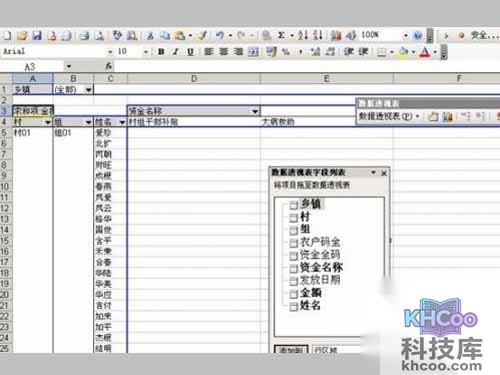
Task: Select column E header
Action: click(326, 79)
